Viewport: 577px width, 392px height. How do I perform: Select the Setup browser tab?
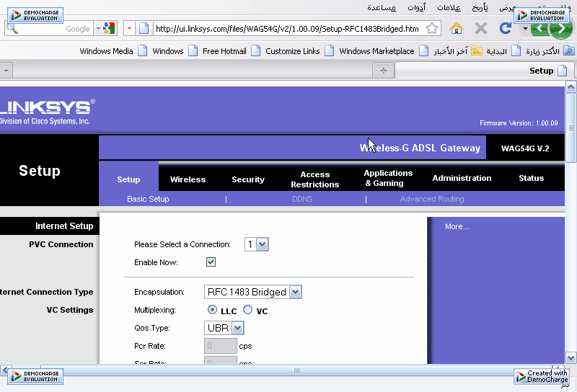click(x=485, y=71)
